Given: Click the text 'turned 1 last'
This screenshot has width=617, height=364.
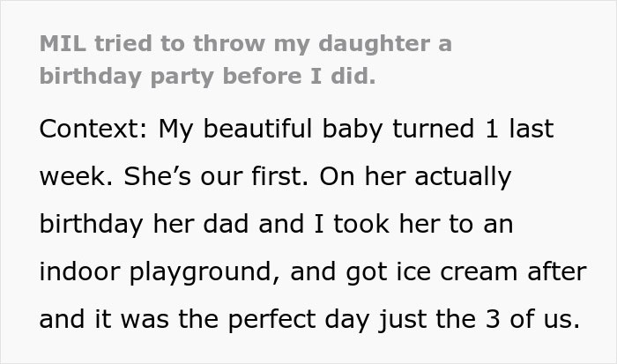Looking at the screenshot, I should tap(479, 129).
